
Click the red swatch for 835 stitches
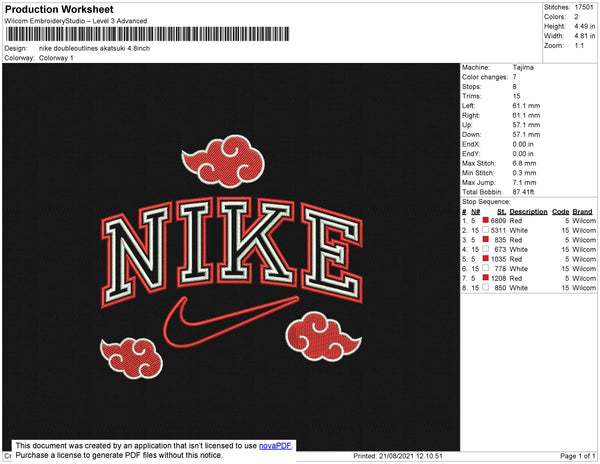[486, 239]
